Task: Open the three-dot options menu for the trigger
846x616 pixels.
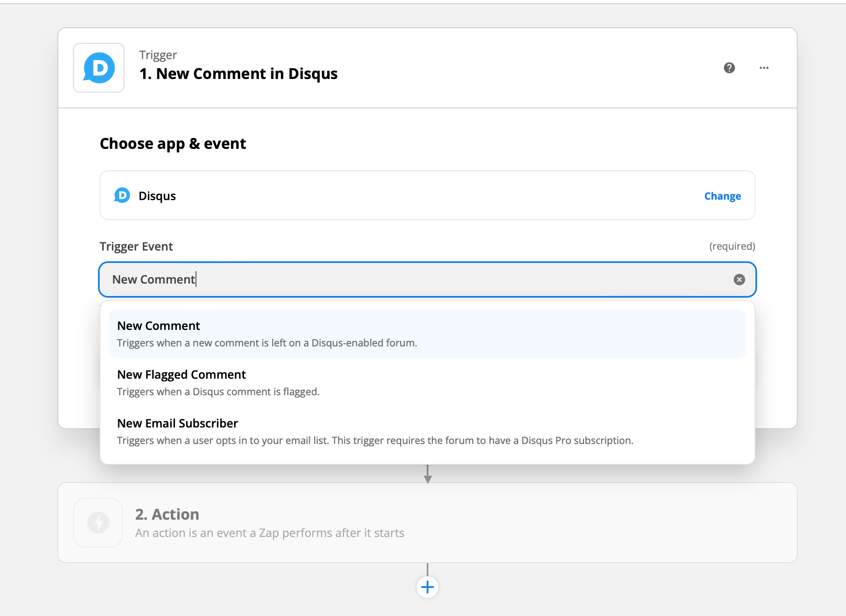Action: point(763,67)
